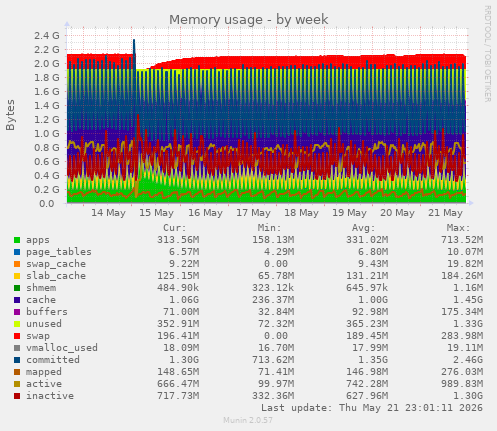The height and width of the screenshot is (431, 497).
Task: Click the vmalloc_used legend label
Action: [x=62, y=348]
